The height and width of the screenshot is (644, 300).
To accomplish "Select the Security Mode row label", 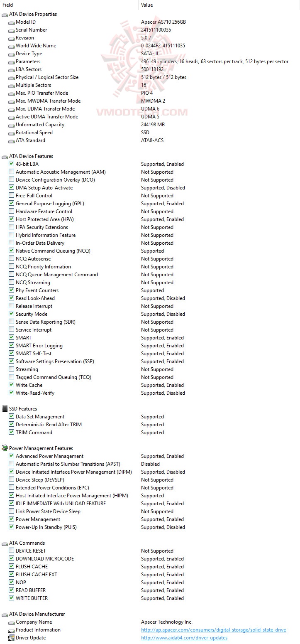I will click(x=32, y=314).
